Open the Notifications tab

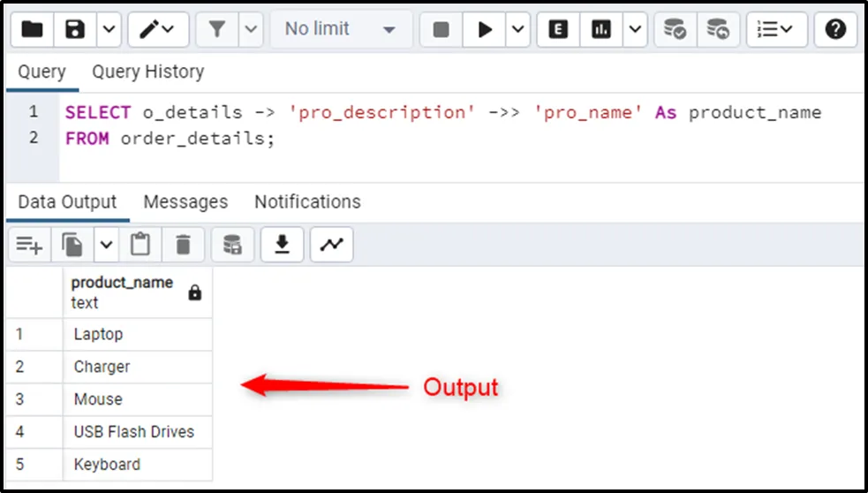[x=307, y=202]
